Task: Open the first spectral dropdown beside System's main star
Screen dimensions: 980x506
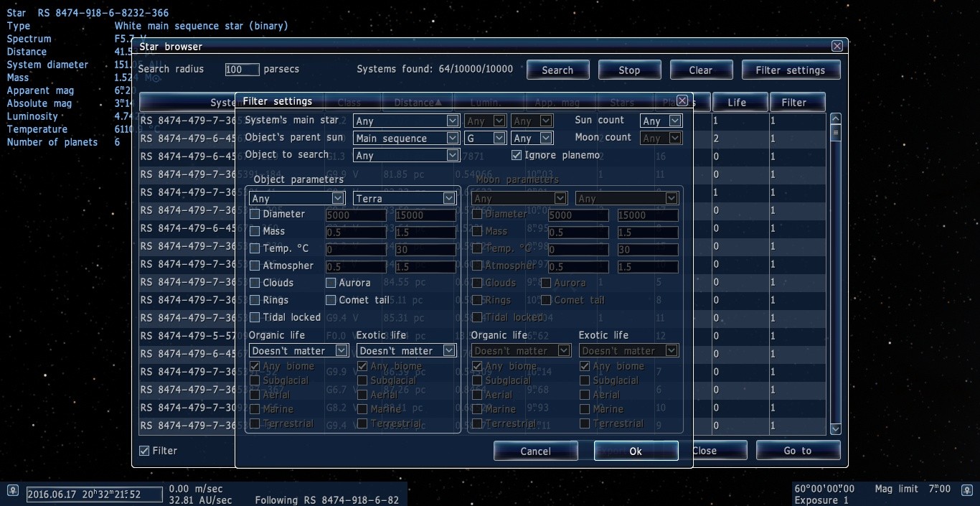Action: [x=486, y=121]
